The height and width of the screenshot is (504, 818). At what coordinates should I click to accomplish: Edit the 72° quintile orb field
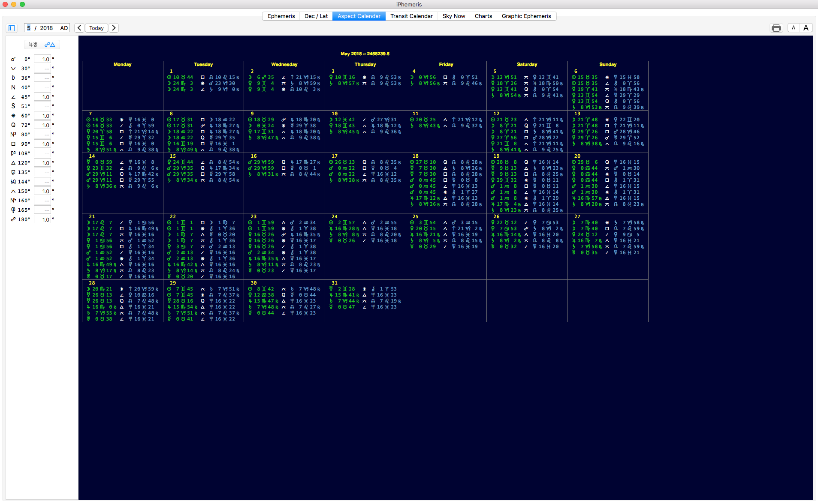tap(42, 125)
